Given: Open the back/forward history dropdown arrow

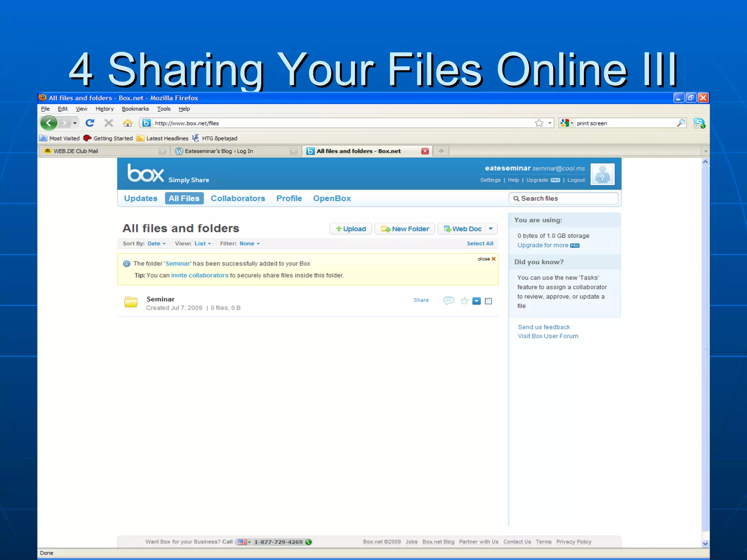Looking at the screenshot, I should 75,123.
